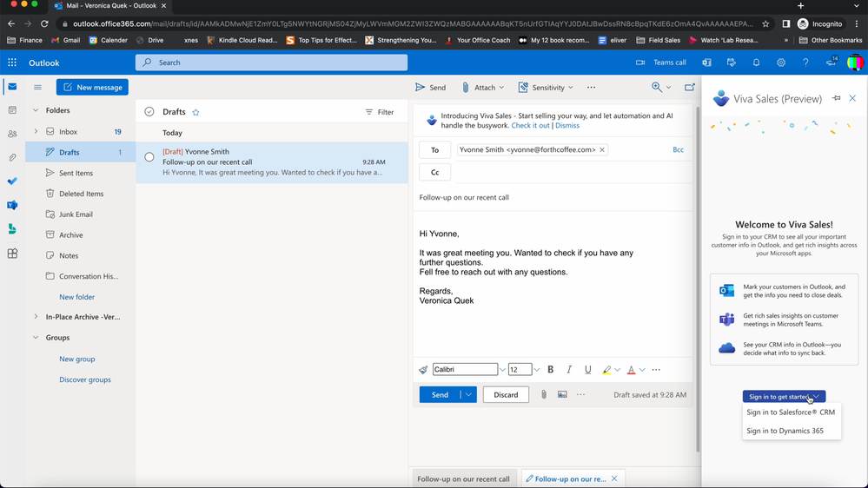Insert picture inline icon near Discard
The image size is (868, 488).
click(x=562, y=394)
